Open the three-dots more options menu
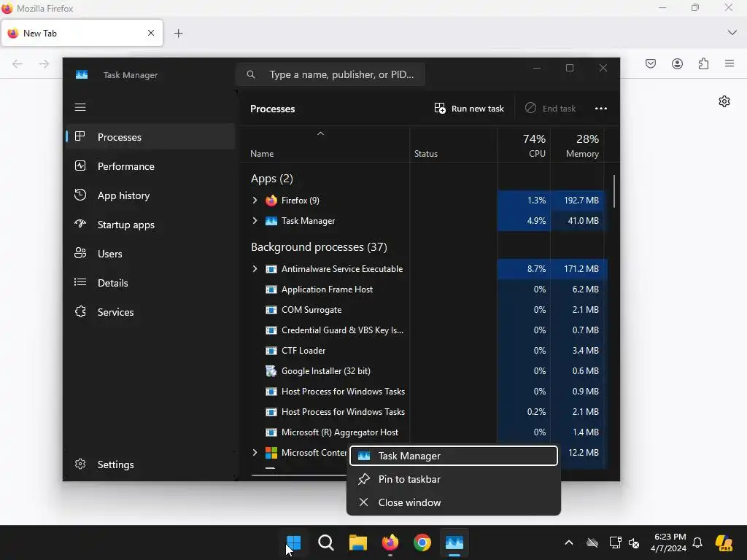 click(601, 109)
